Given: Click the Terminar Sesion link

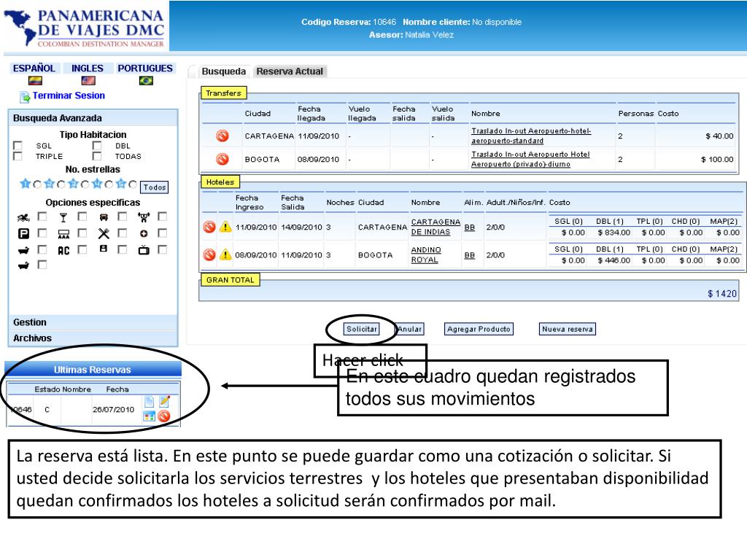Looking at the screenshot, I should click(69, 96).
